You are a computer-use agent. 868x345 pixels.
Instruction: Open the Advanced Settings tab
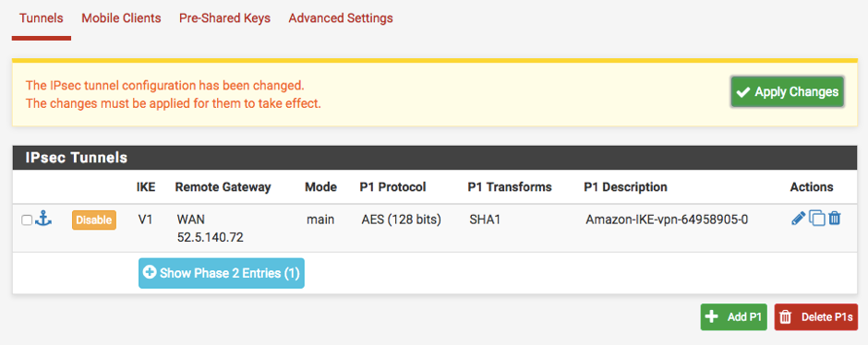(x=341, y=18)
